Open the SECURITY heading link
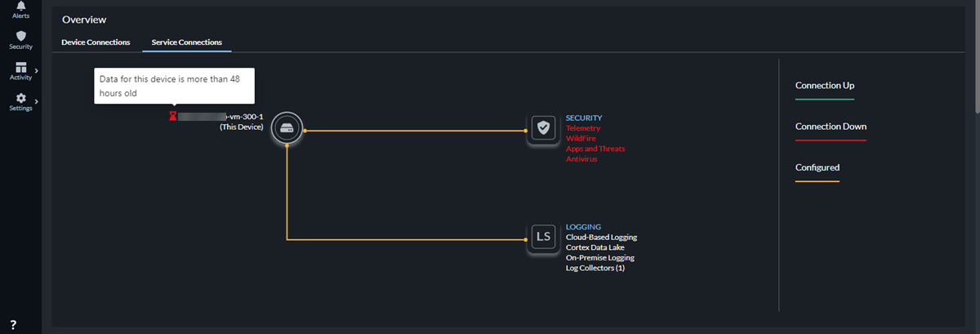This screenshot has width=980, height=334. pos(583,118)
